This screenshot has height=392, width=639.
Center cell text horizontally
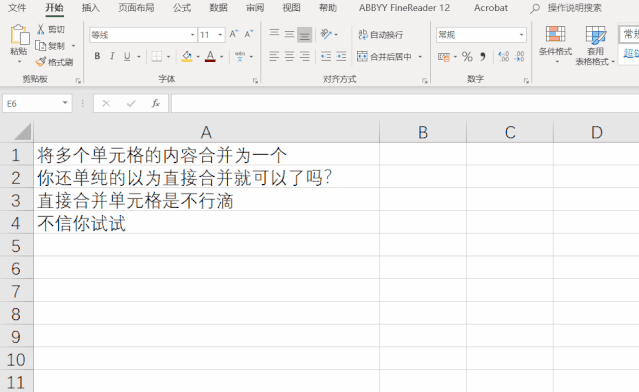click(289, 56)
